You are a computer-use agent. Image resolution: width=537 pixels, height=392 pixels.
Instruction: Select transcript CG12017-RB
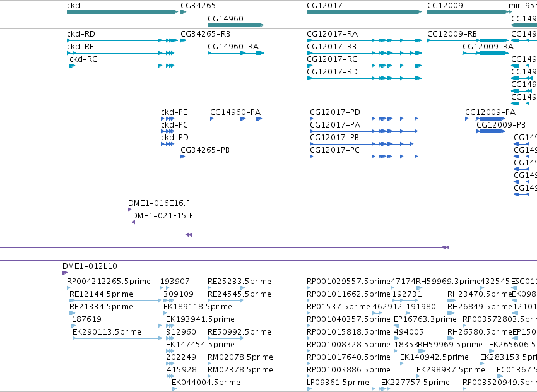(x=364, y=53)
